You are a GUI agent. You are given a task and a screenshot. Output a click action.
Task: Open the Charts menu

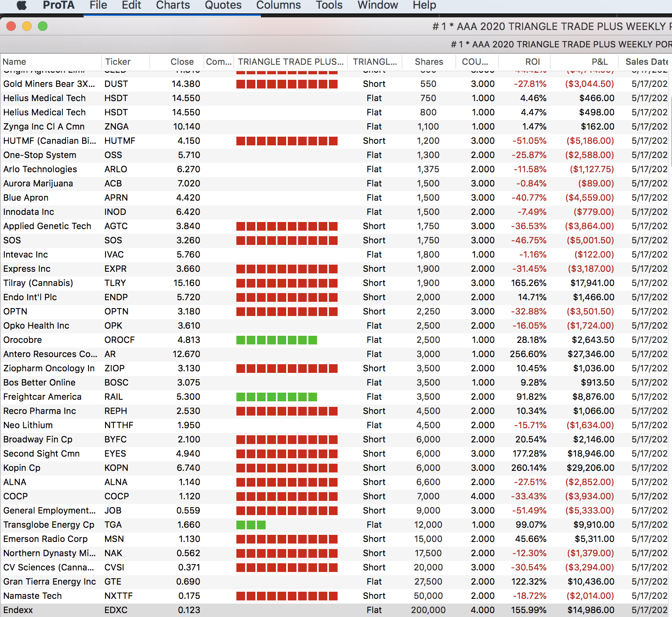tap(173, 5)
